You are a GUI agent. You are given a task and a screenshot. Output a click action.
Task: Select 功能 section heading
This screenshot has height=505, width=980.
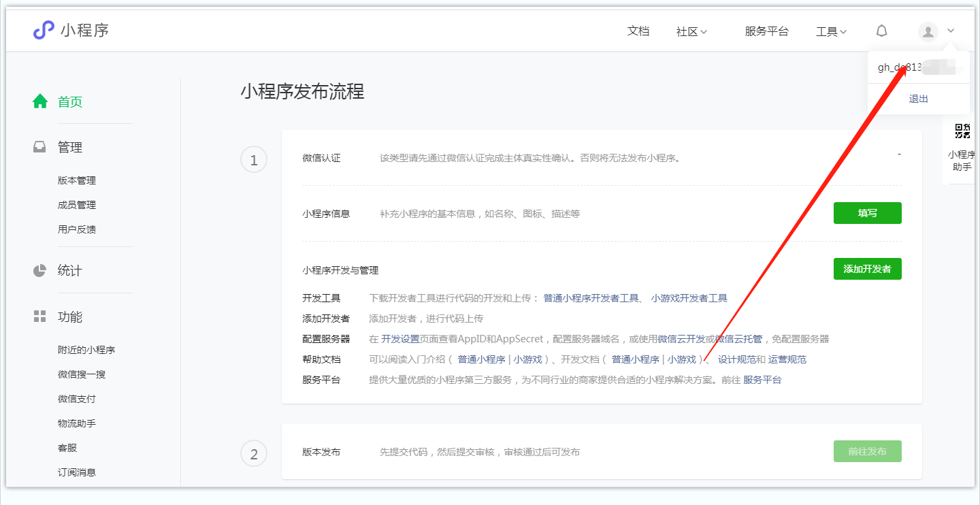pos(70,317)
